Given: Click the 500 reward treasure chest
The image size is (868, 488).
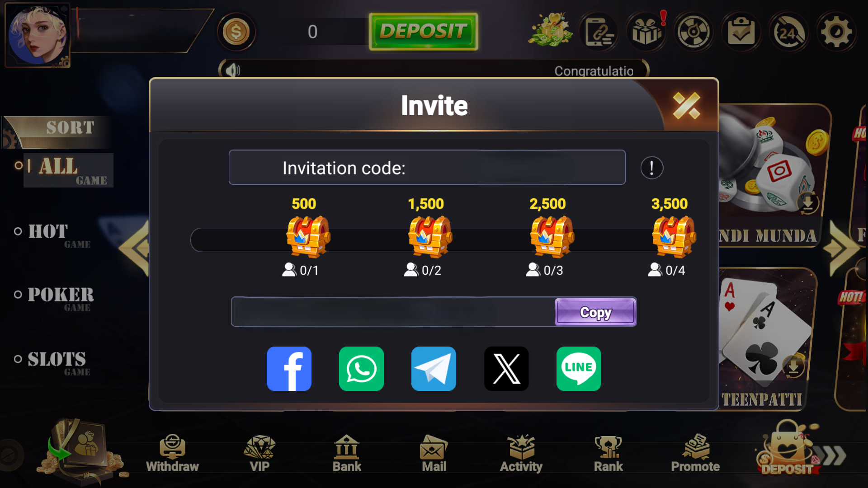Looking at the screenshot, I should pos(308,236).
